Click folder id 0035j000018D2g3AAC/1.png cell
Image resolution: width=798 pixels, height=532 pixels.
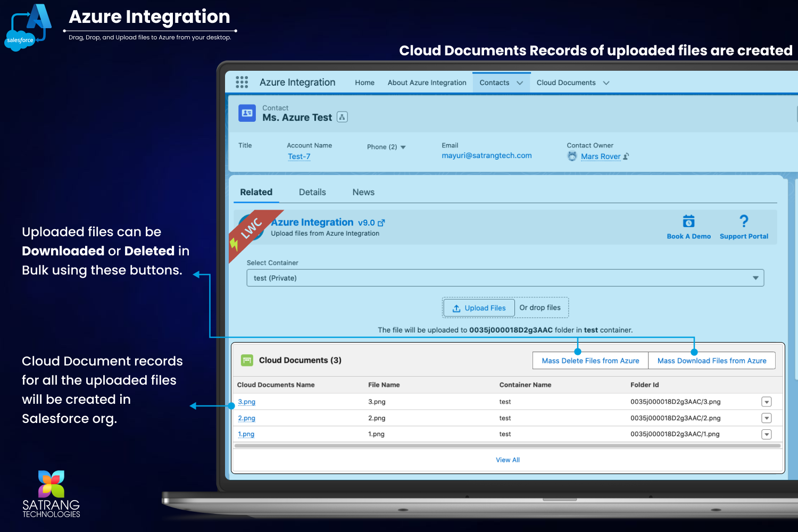675,434
